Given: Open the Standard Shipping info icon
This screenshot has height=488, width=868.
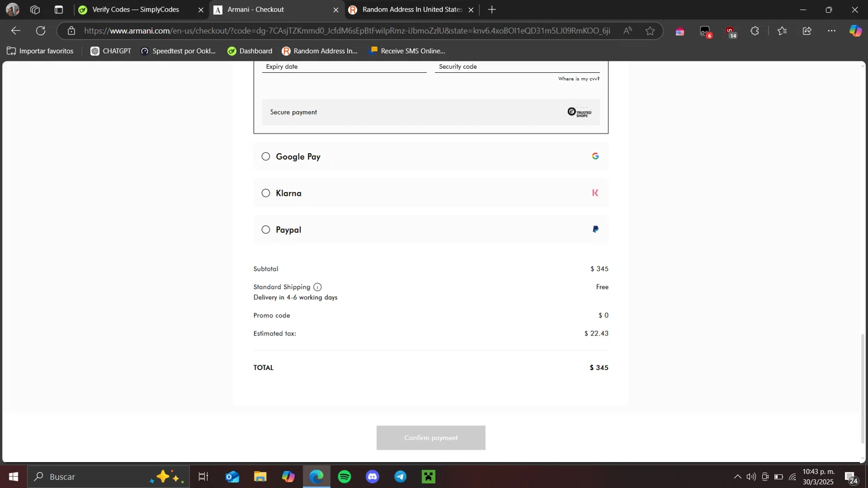Looking at the screenshot, I should pyautogui.click(x=317, y=287).
